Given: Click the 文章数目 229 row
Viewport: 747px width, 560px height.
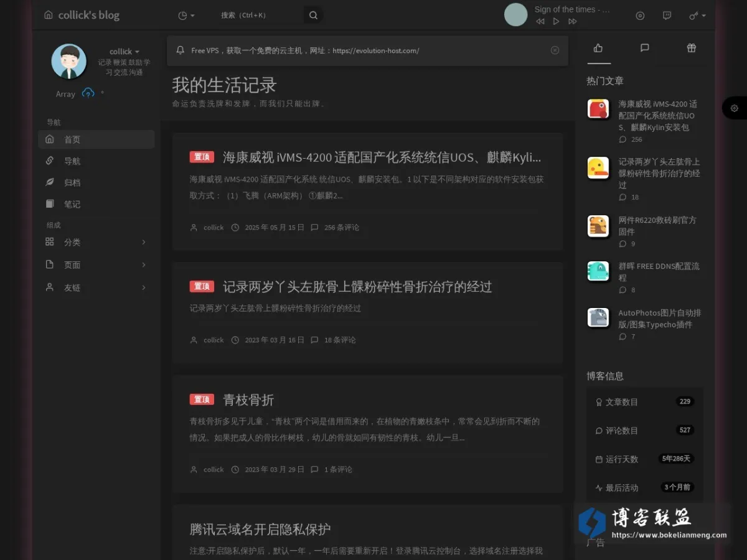Looking at the screenshot, I should pyautogui.click(x=645, y=402).
